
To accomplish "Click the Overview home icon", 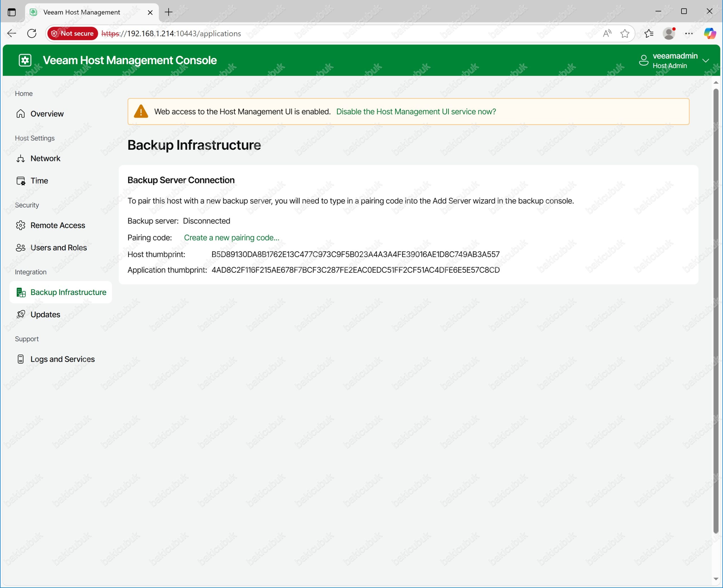I will 21,114.
